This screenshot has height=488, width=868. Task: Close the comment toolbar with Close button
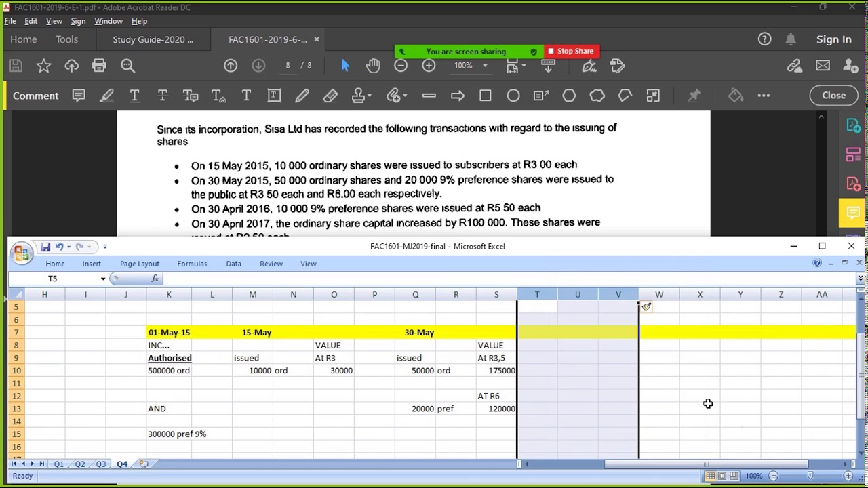click(x=833, y=96)
